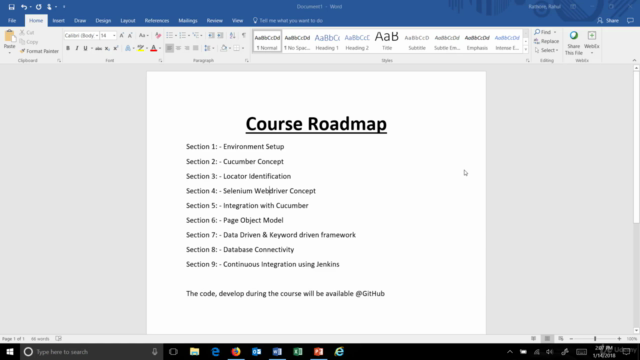Apply superscript formatting

(x=116, y=49)
